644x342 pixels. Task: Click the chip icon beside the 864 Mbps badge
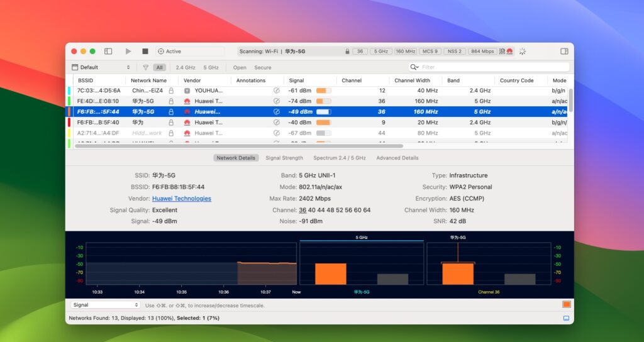(x=502, y=52)
